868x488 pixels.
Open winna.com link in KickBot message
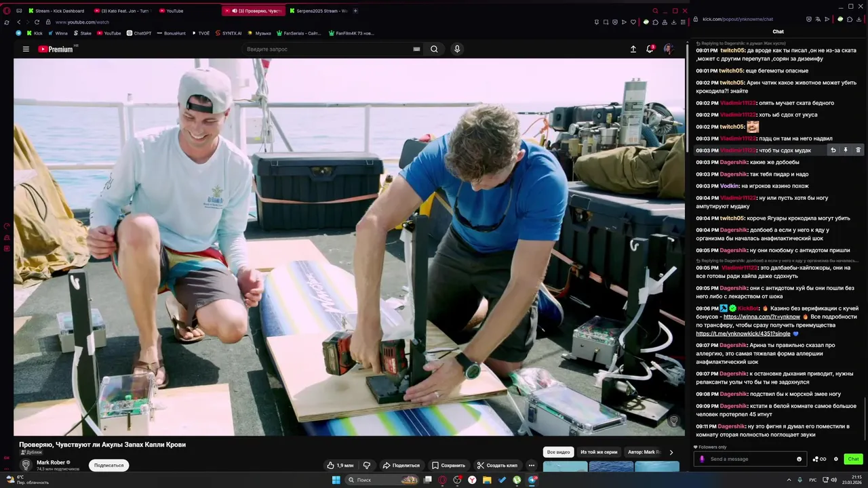pos(762,317)
